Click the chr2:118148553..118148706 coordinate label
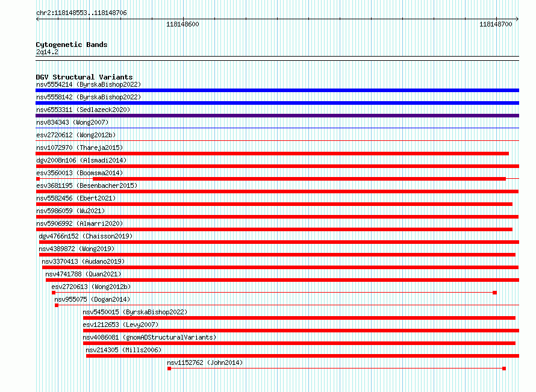 click(81, 13)
